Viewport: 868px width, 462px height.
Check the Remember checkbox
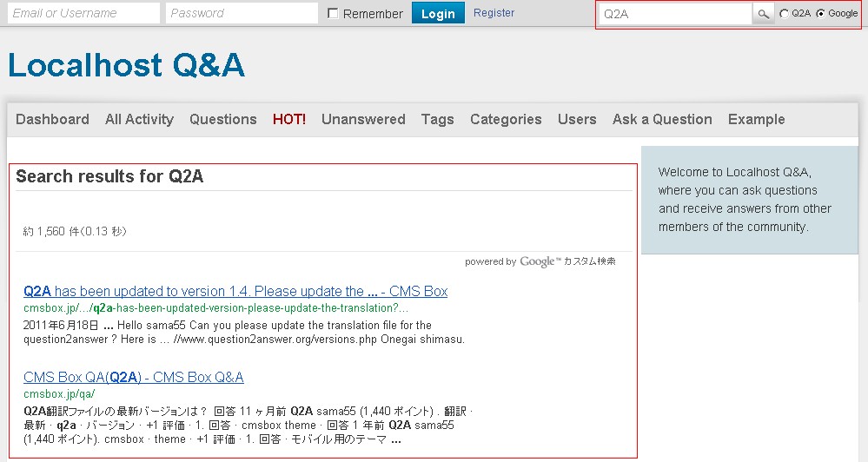pyautogui.click(x=333, y=14)
